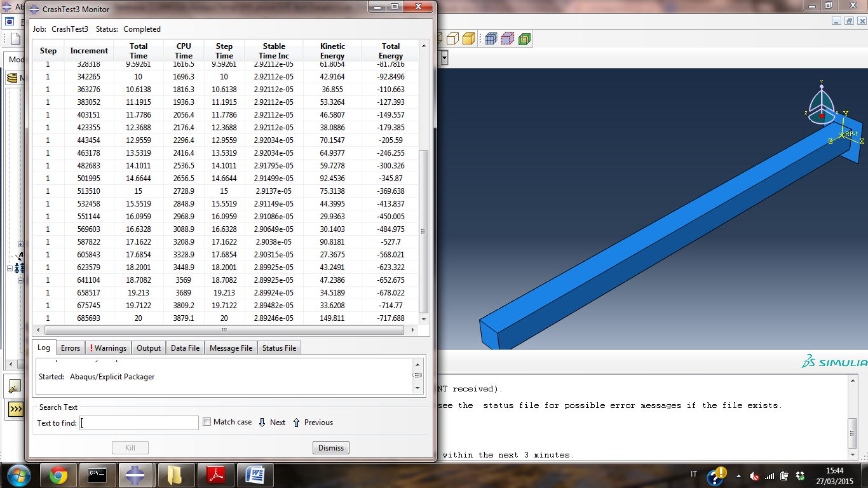Open the dropdown arrow below the toolbar

[444, 58]
